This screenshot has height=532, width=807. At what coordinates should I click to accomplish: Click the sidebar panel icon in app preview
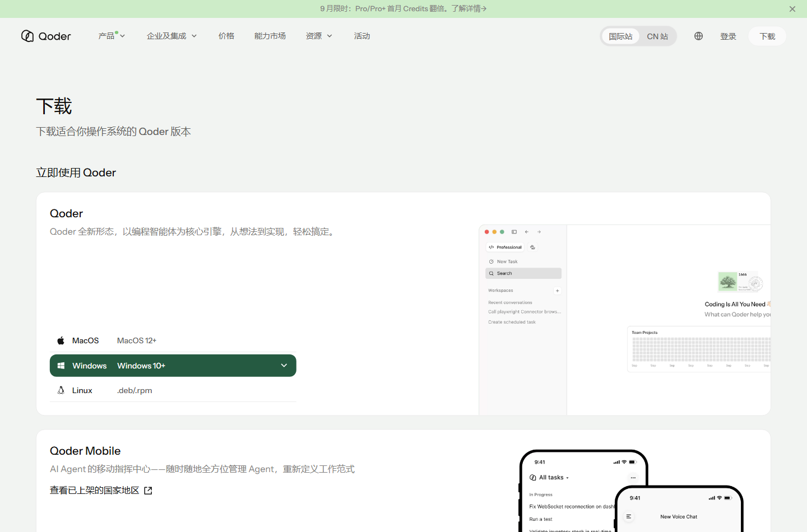point(514,232)
